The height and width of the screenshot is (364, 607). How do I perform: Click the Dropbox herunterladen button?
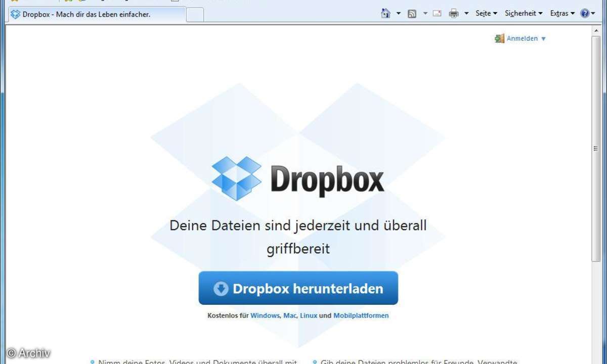tap(298, 288)
